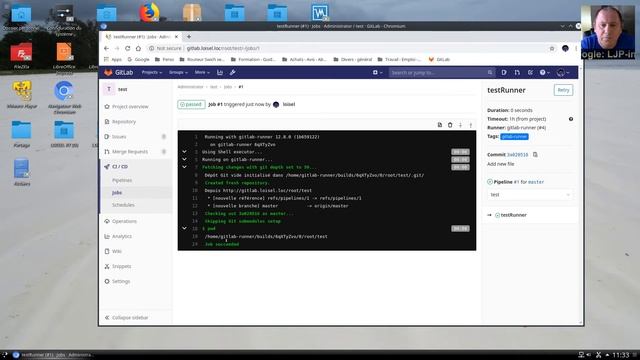
Task: Click the Instance statistics chart icon
Action: 220,72
